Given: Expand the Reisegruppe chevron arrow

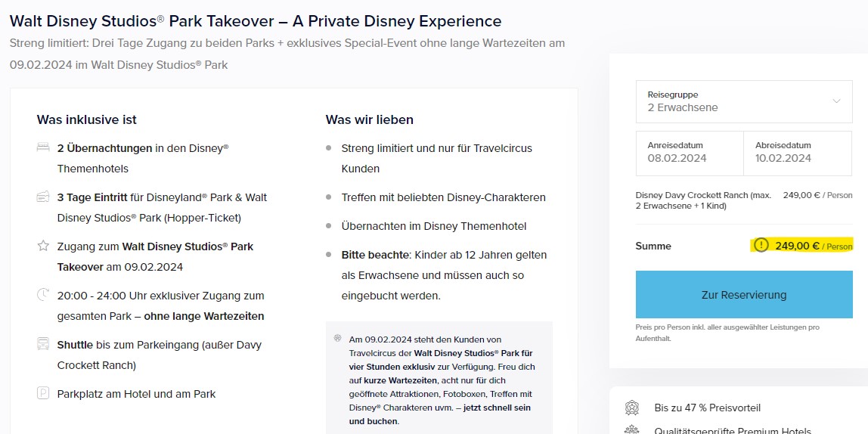Looking at the screenshot, I should (x=836, y=101).
